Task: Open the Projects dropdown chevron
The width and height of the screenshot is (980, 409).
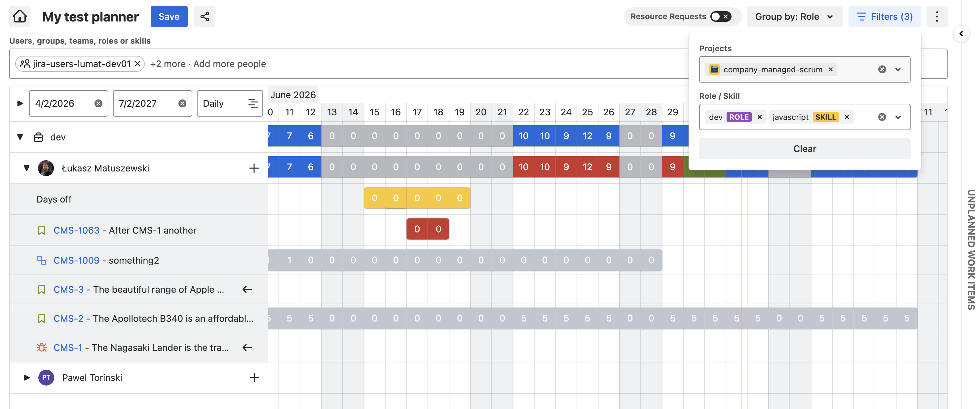Action: tap(898, 69)
